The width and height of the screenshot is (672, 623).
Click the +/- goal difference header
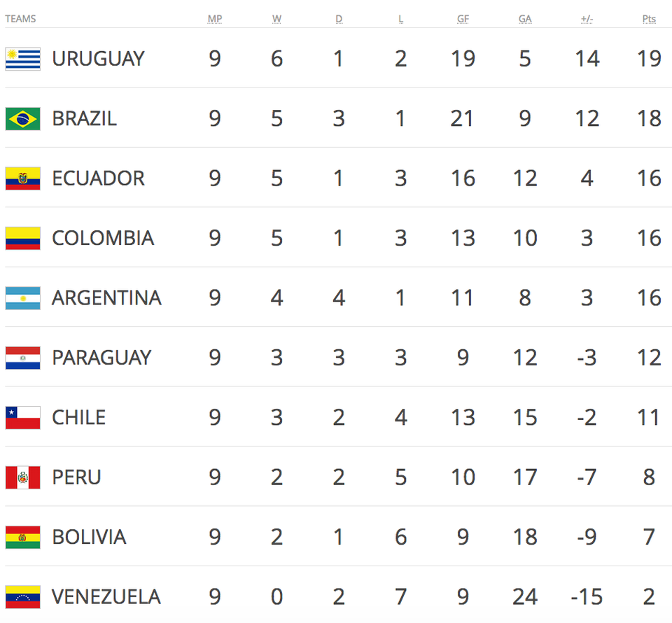(587, 19)
